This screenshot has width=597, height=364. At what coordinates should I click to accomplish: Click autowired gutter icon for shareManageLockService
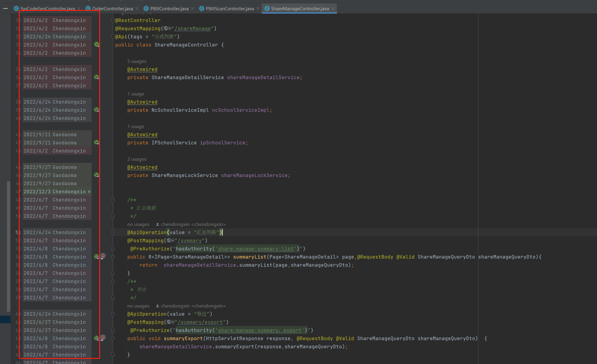(x=96, y=175)
